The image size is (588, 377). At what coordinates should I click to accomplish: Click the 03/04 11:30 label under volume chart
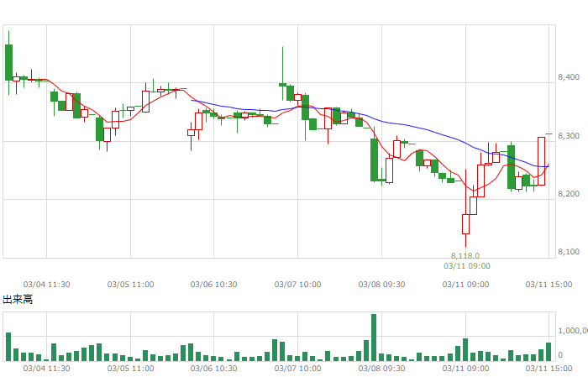pyautogui.click(x=46, y=369)
